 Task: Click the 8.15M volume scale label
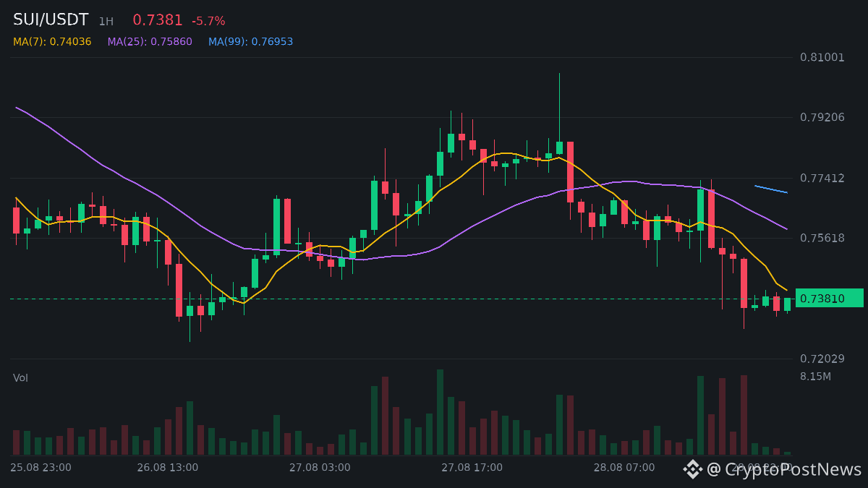[815, 377]
